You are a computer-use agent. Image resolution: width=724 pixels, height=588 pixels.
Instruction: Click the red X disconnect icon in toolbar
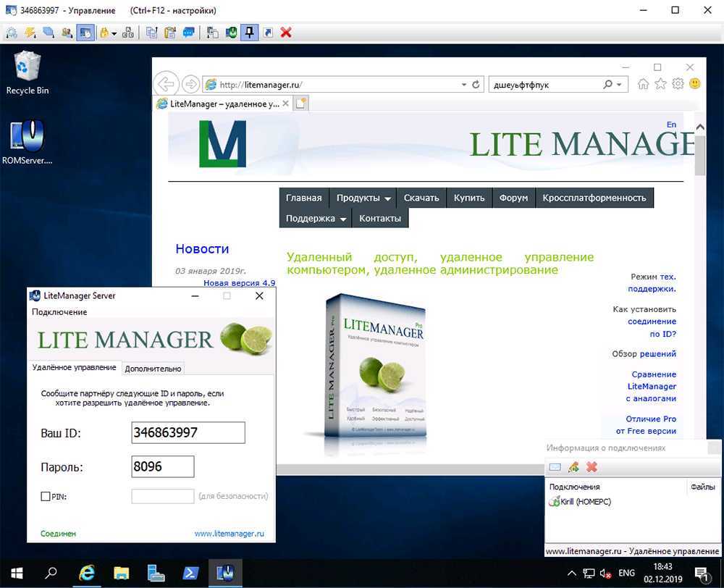286,33
